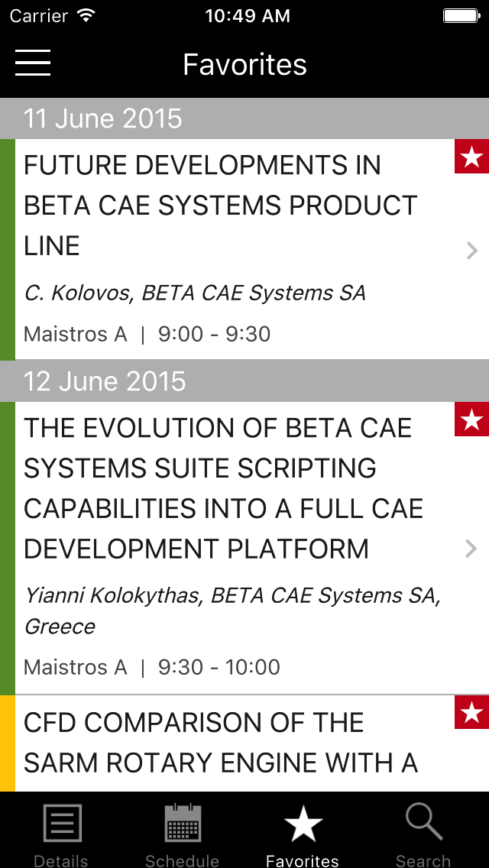The width and height of the screenshot is (489, 868).
Task: Remove favorite star from CFD Comparison session
Action: click(x=471, y=712)
